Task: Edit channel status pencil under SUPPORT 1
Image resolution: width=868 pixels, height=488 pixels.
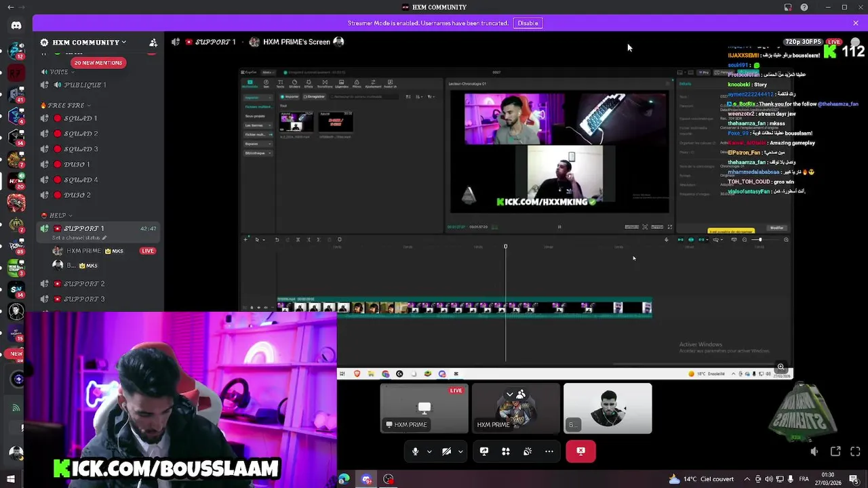Action: (104, 238)
